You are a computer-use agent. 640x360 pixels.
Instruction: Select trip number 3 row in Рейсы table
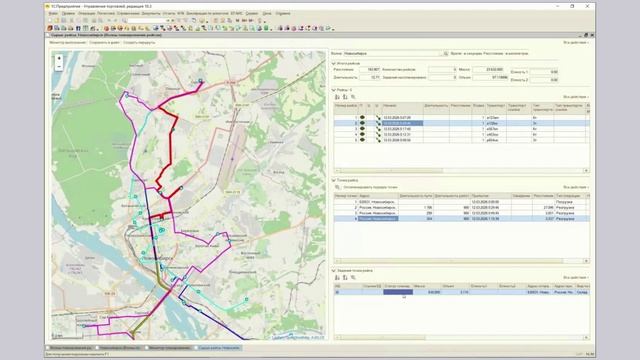point(462,129)
